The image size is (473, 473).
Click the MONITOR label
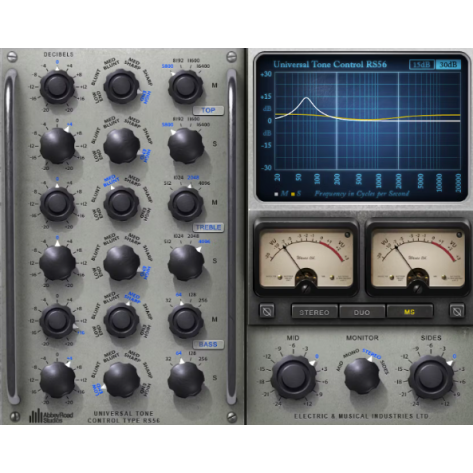pos(362,338)
